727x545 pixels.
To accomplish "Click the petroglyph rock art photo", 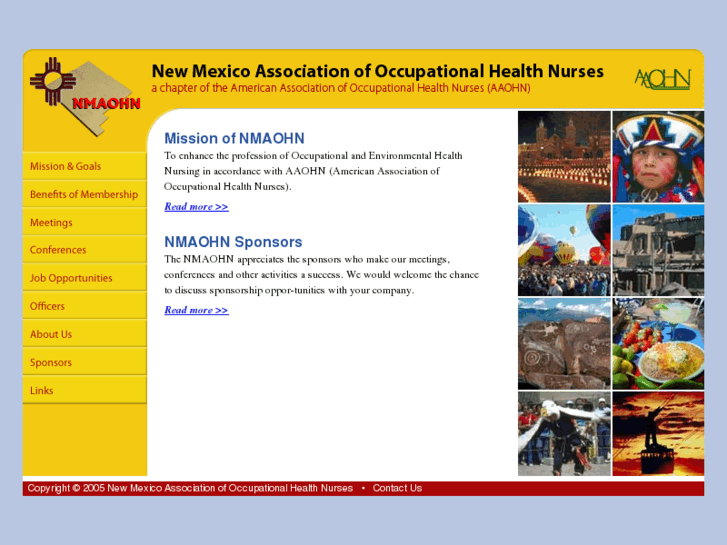I will [x=564, y=343].
